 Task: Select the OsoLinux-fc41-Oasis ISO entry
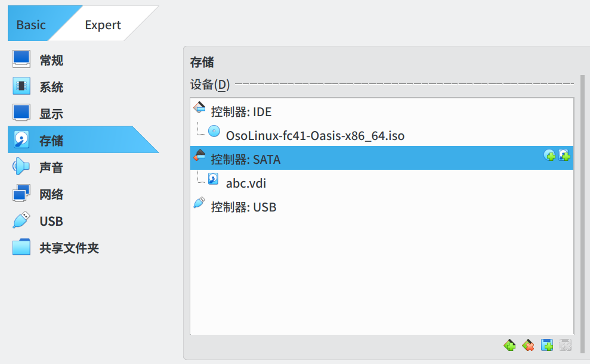pyautogui.click(x=314, y=135)
